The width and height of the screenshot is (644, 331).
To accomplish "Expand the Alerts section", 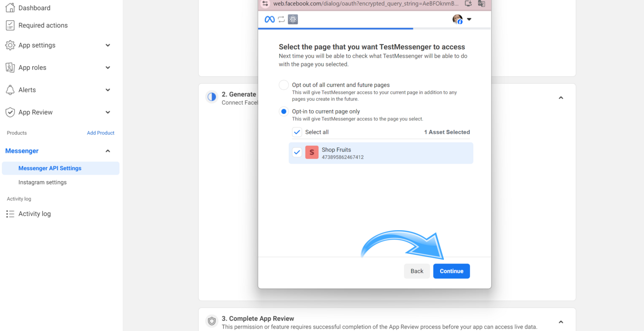I will coord(107,90).
